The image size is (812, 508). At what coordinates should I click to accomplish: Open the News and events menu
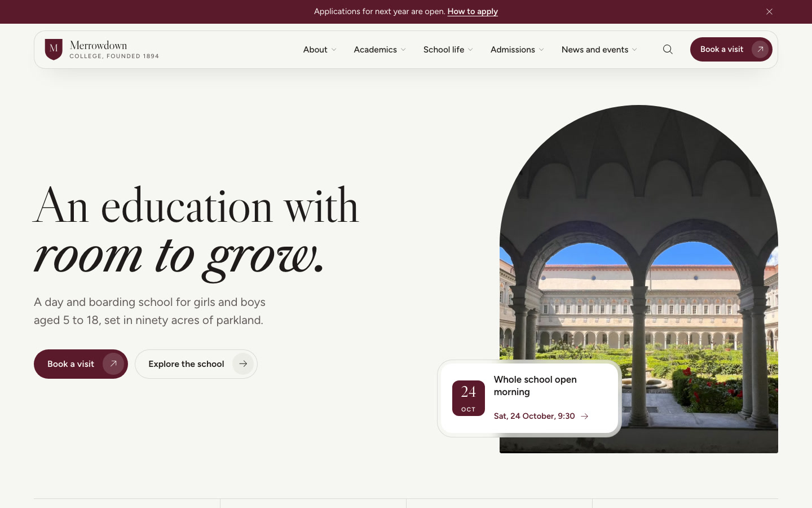click(x=599, y=50)
